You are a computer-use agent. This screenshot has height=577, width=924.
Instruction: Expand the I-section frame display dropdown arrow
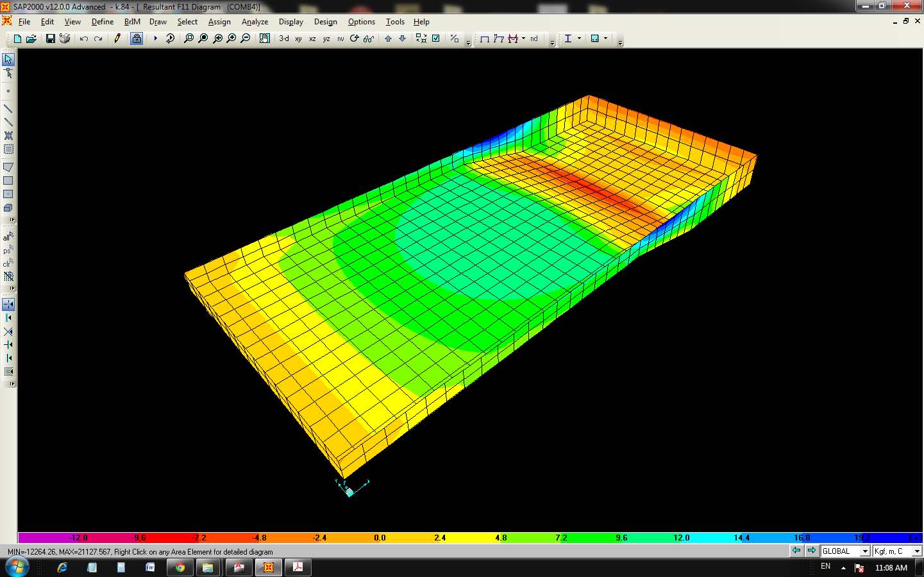579,38
